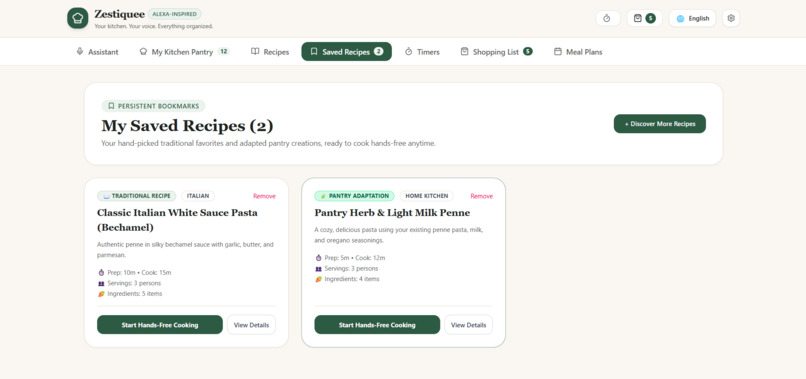Click Discover More Recipes button

coord(660,124)
